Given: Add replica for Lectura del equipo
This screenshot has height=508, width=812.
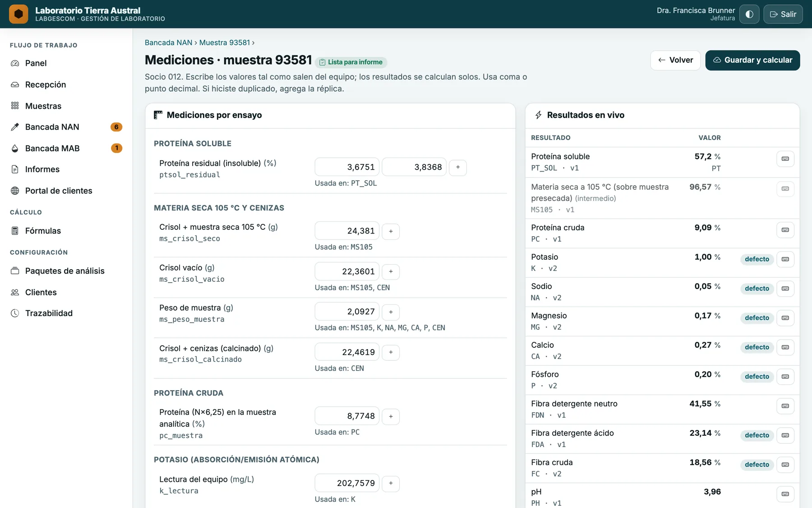Looking at the screenshot, I should (x=391, y=483).
